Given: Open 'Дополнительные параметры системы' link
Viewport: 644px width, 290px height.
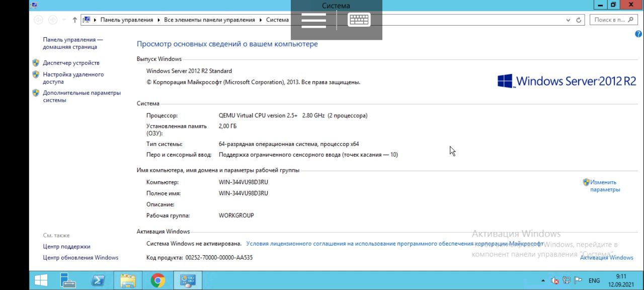Looking at the screenshot, I should (82, 97).
